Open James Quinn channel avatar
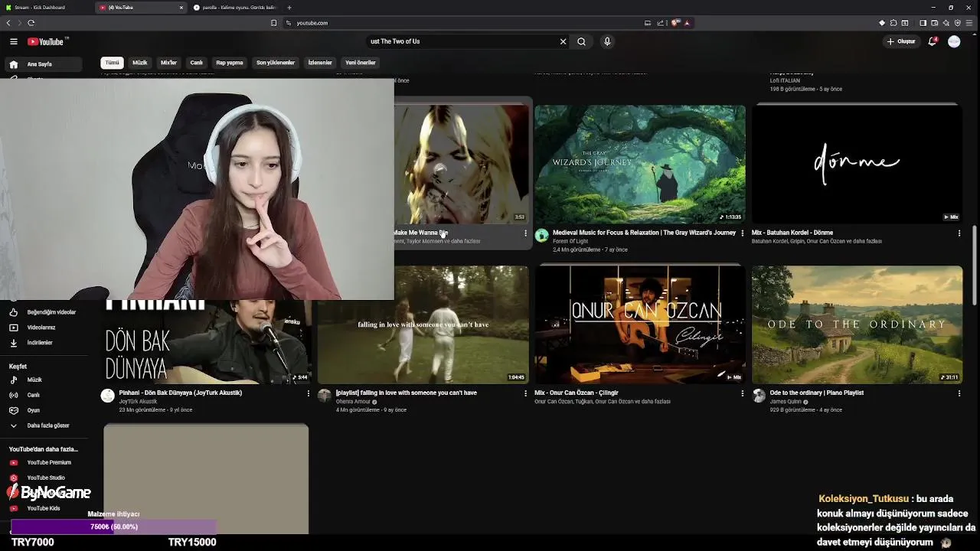Image resolution: width=980 pixels, height=551 pixels. click(759, 396)
